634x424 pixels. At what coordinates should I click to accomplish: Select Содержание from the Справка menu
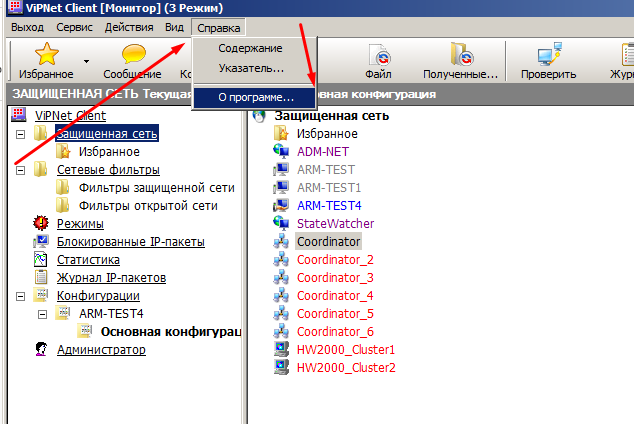(x=250, y=48)
